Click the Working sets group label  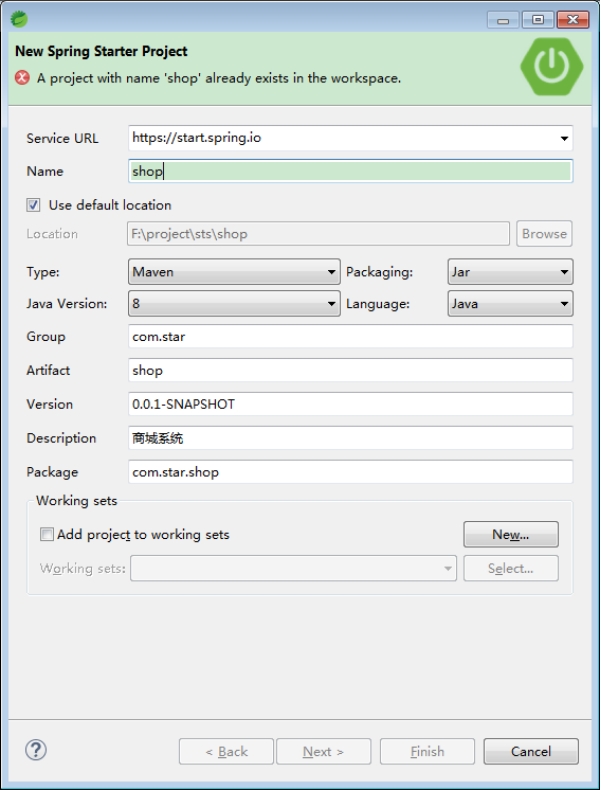point(77,501)
